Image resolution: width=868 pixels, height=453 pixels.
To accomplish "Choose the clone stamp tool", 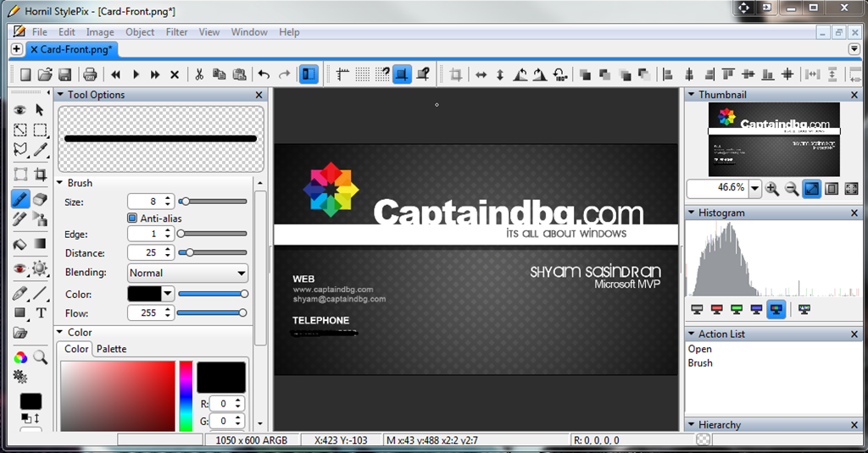I will tap(40, 219).
